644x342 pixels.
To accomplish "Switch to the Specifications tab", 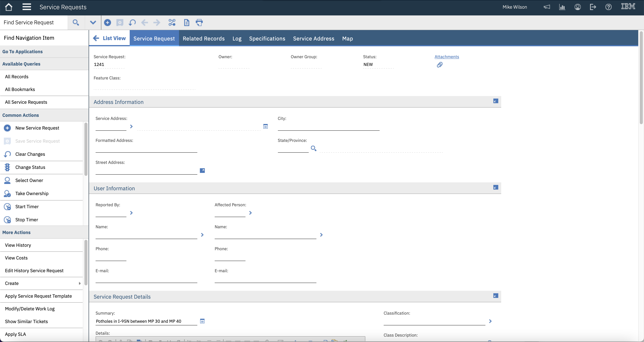I will pyautogui.click(x=267, y=39).
